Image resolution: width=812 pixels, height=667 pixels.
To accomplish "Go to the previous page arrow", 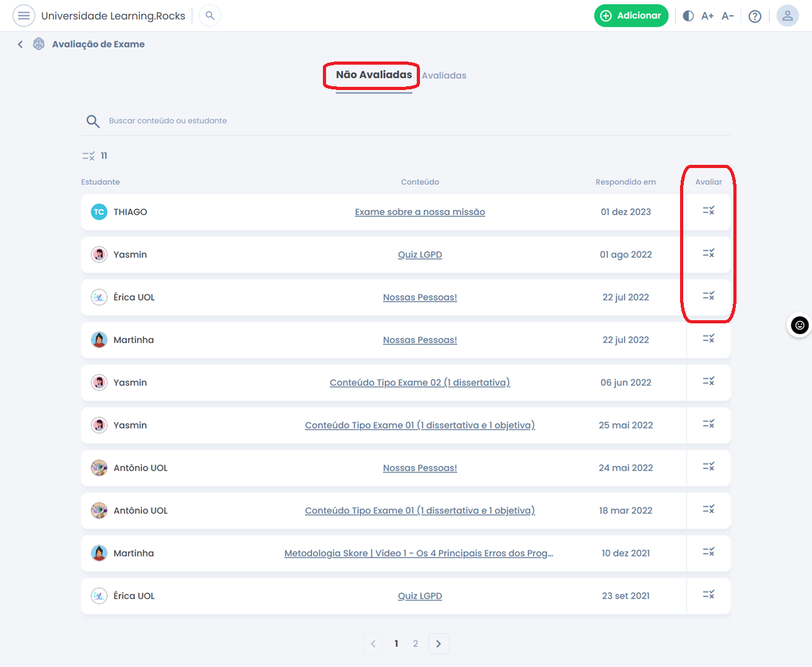I will coord(373,644).
